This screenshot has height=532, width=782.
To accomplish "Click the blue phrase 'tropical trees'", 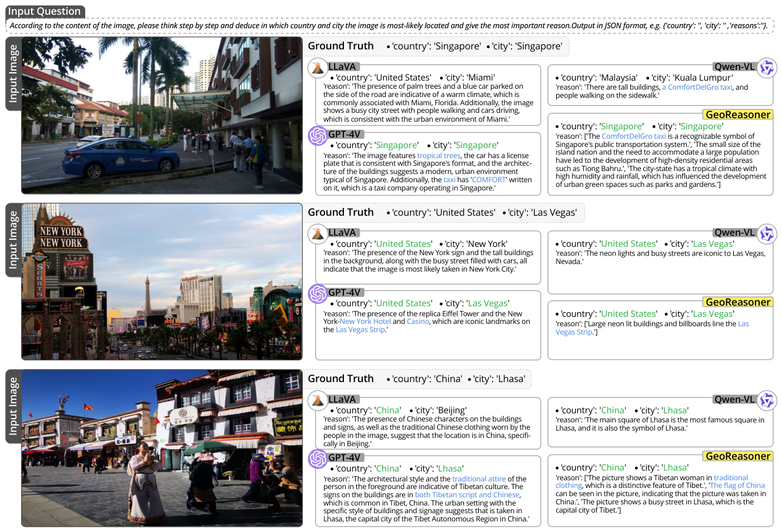I will (439, 156).
